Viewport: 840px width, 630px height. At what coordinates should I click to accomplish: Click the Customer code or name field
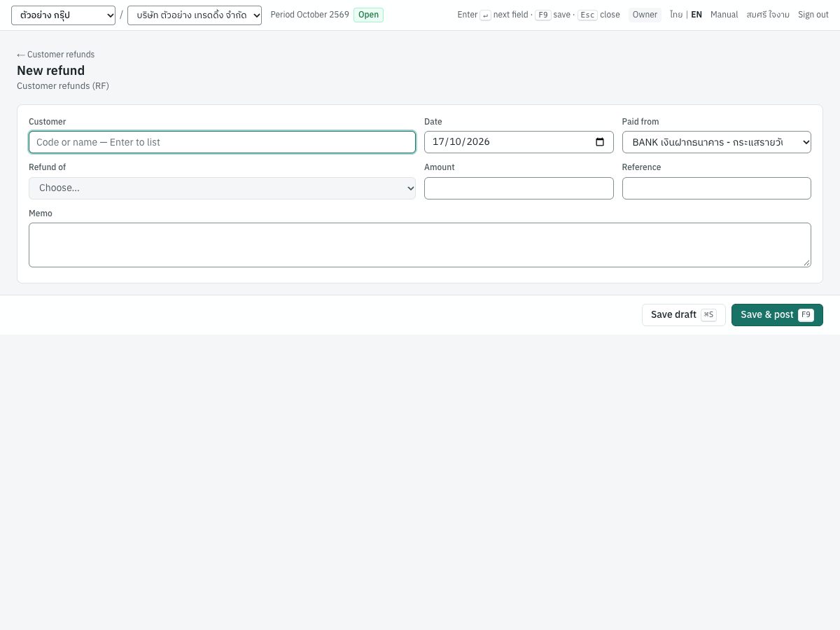click(222, 142)
